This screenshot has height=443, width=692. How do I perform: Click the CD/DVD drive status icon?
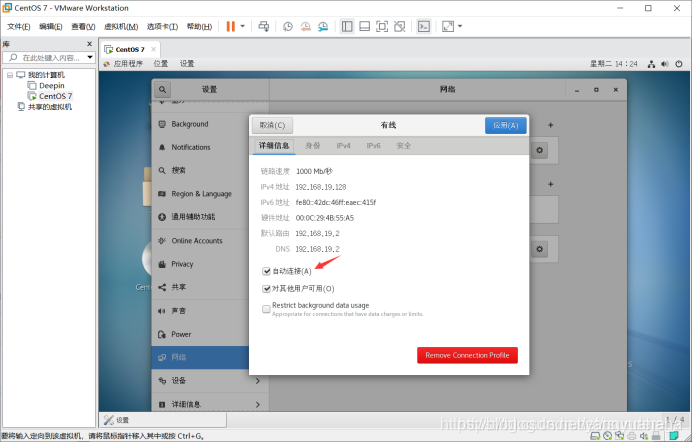(607, 436)
